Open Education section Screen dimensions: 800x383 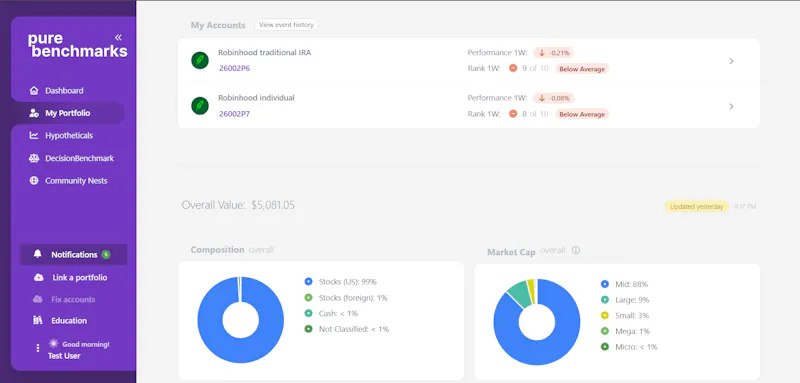69,321
